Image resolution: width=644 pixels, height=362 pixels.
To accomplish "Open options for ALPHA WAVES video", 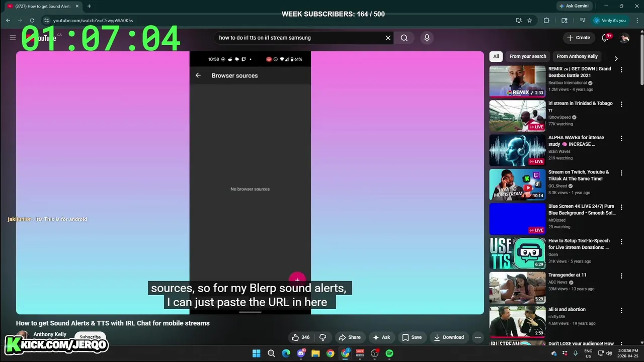I will [621, 138].
